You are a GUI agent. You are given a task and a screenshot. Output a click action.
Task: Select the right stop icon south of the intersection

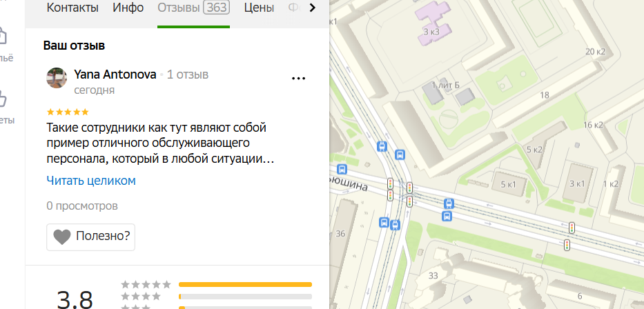tap(395, 225)
